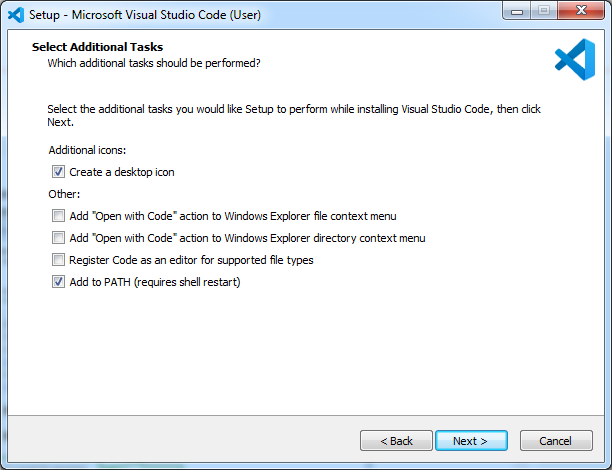Toggle the Add to PATH checkbox
This screenshot has width=612, height=470.
click(x=59, y=282)
